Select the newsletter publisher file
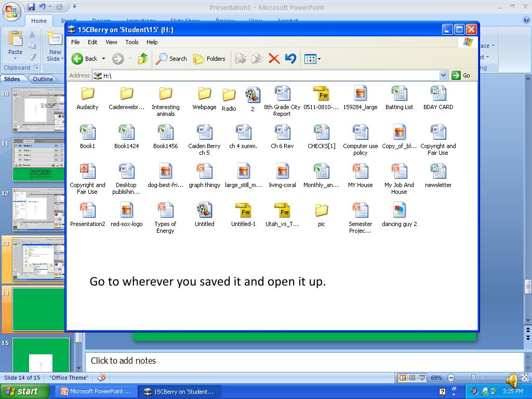 click(x=438, y=176)
